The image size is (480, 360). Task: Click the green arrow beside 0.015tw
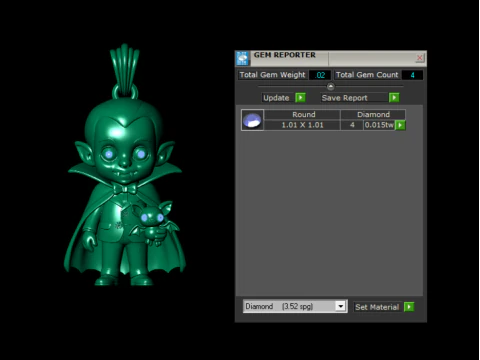pyautogui.click(x=400, y=125)
